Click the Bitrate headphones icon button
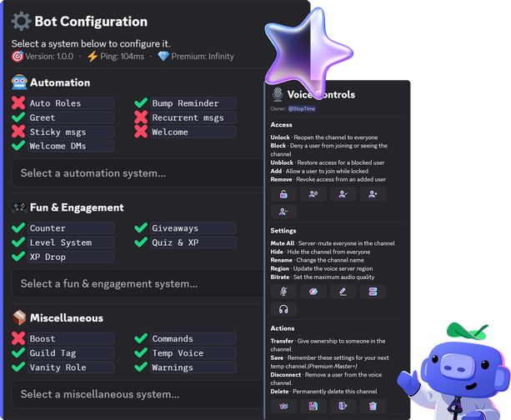 pos(283,309)
